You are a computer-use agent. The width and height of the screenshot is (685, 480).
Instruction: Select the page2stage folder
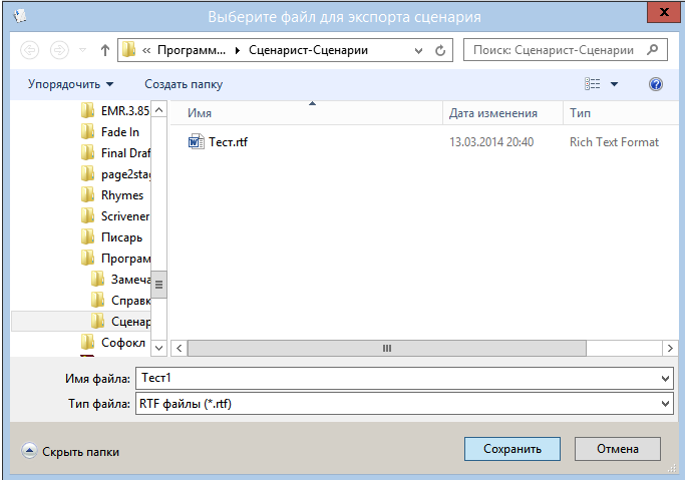[115, 174]
